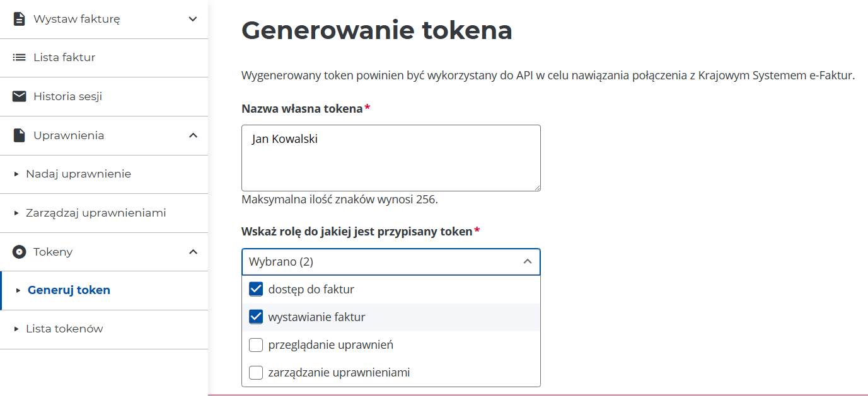This screenshot has height=396, width=868.
Task: Open the Lista faktur menu item
Action: click(x=64, y=57)
